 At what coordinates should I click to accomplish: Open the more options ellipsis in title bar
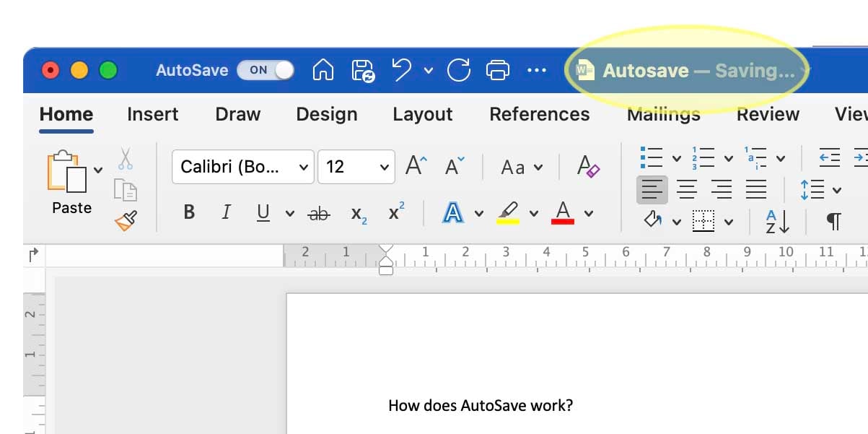(537, 70)
